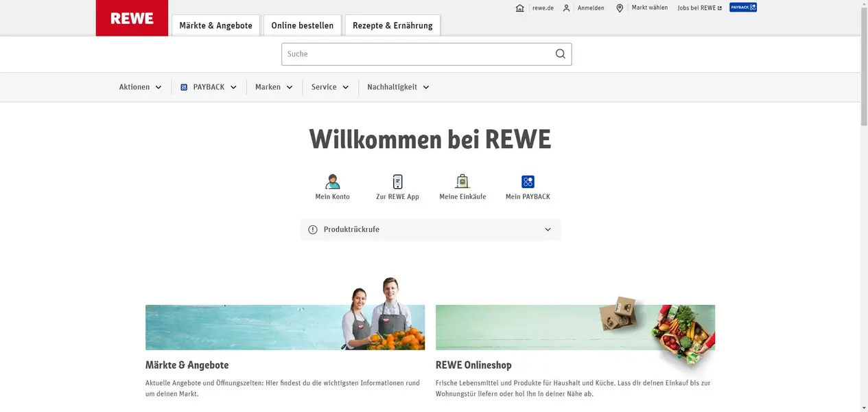
Task: Open the Zur REWE App phone icon
Action: pyautogui.click(x=397, y=181)
